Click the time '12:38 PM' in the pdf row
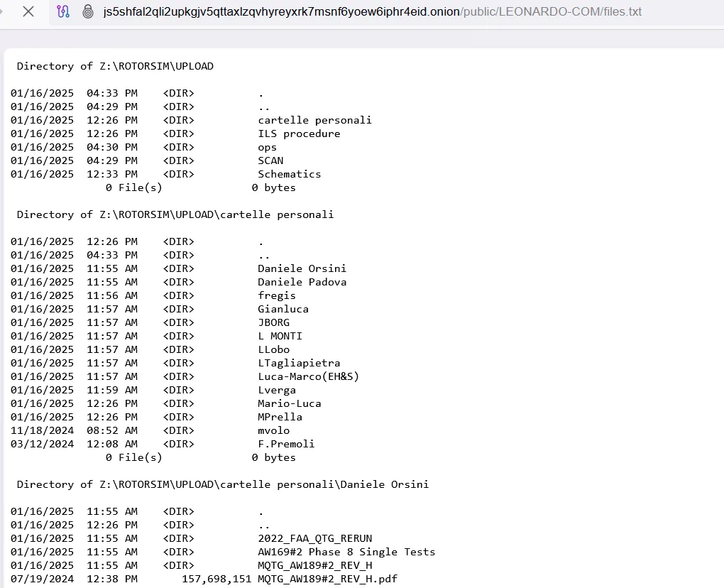Screen dimensions: 724x588 (x=112, y=579)
